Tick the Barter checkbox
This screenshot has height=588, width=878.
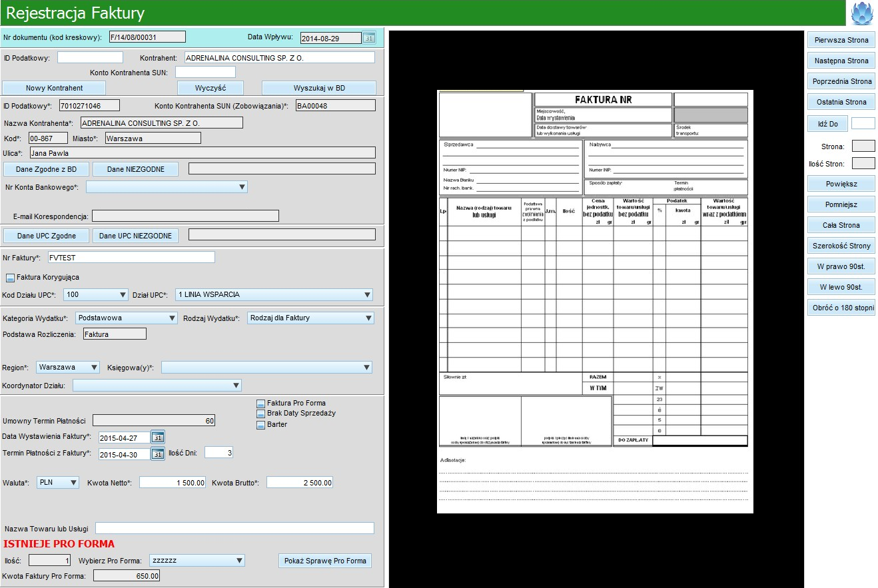pos(261,424)
